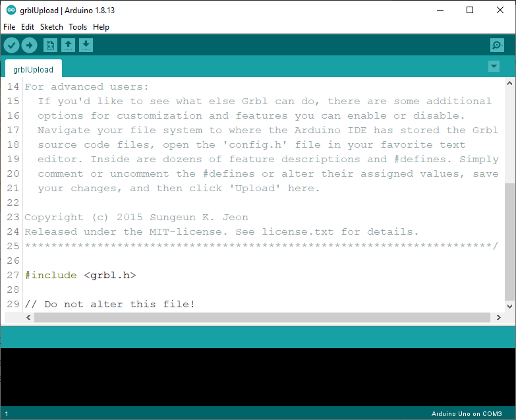516x420 pixels.
Task: Click the horizontal scrollbar thumb
Action: tap(262, 317)
